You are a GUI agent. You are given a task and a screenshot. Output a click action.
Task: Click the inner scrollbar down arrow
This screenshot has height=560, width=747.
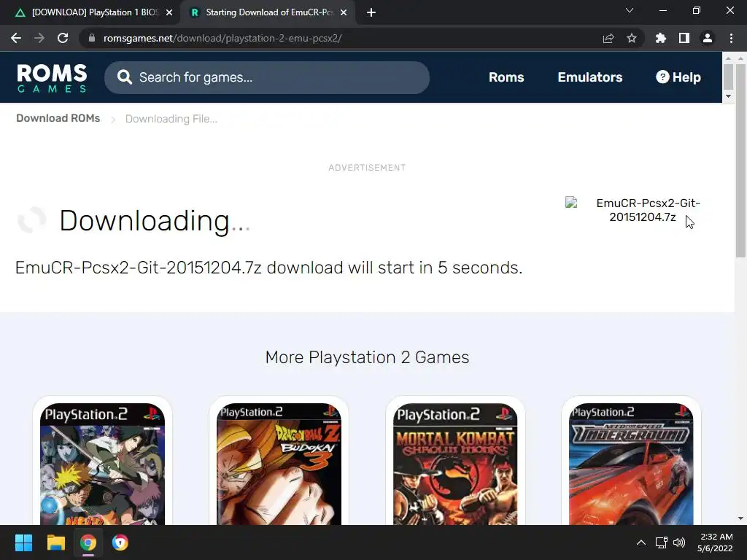point(728,96)
